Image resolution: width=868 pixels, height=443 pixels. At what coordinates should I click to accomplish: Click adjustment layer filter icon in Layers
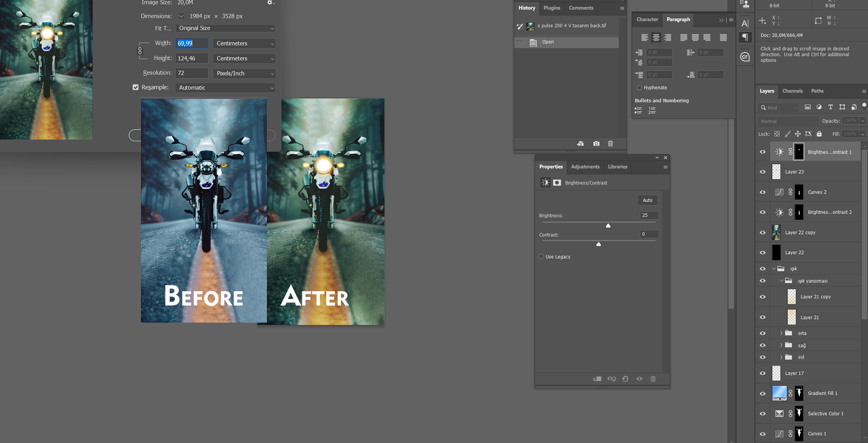(x=819, y=107)
